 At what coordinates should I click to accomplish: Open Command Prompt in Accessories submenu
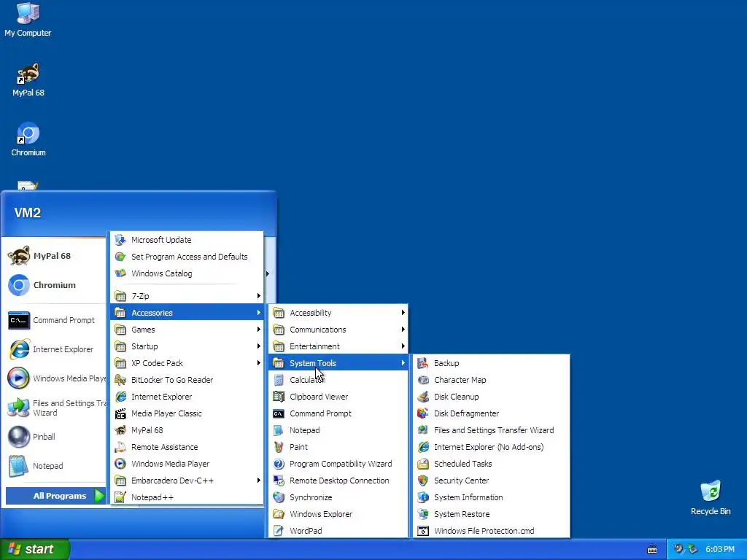pos(338,413)
